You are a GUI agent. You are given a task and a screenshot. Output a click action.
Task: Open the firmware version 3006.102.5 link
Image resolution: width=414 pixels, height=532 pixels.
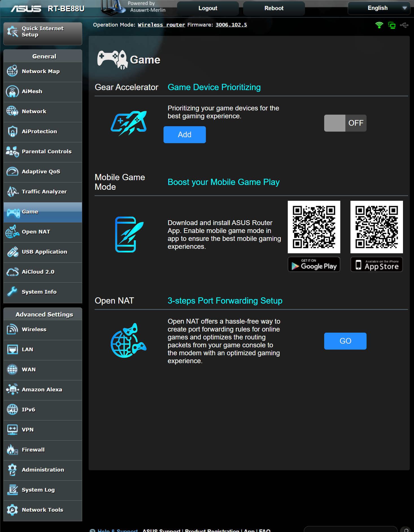[231, 25]
